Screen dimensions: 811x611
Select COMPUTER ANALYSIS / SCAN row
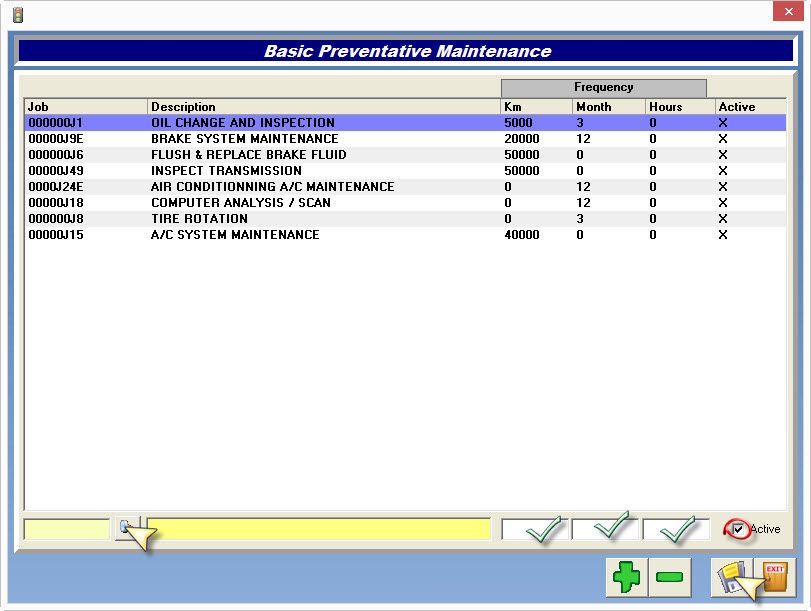pyautogui.click(x=405, y=203)
